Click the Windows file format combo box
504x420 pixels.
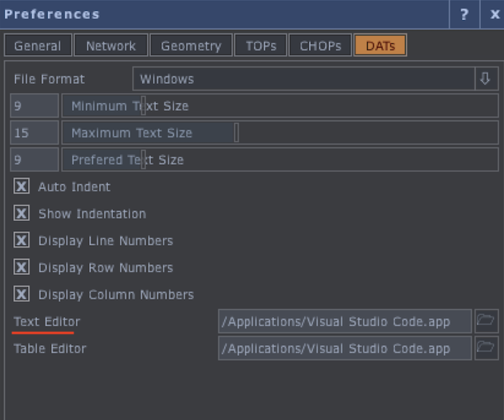click(304, 79)
